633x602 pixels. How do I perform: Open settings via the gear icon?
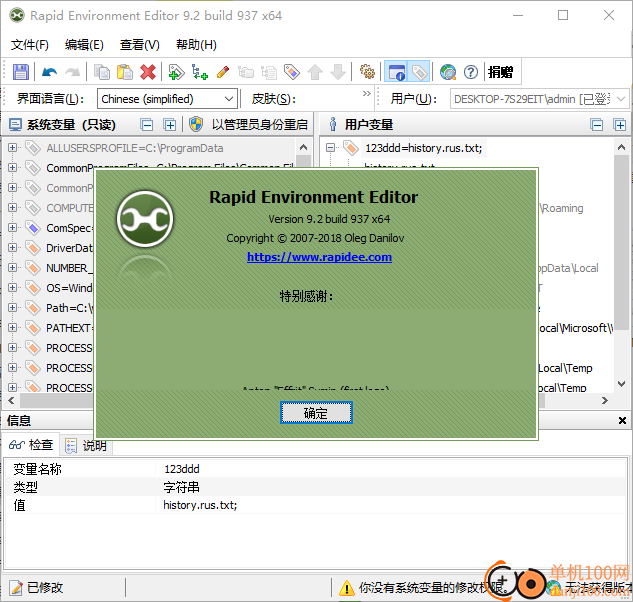point(367,72)
